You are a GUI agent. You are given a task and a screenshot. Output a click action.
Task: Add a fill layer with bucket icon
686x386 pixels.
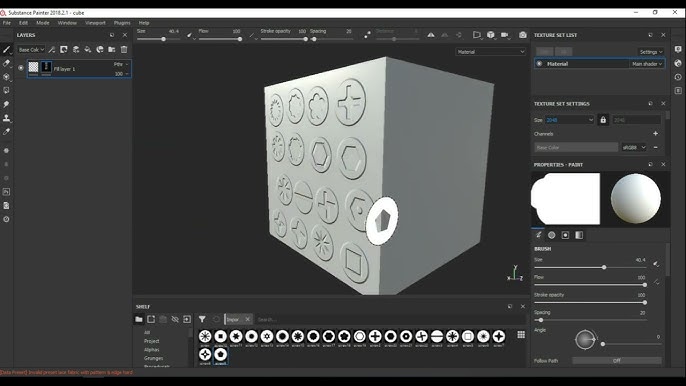pyautogui.click(x=88, y=50)
